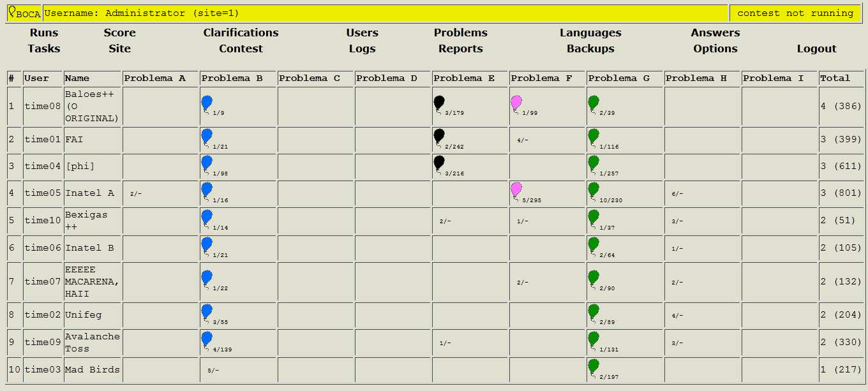Open the Runs page
The height and width of the screenshot is (391, 868).
(x=44, y=33)
